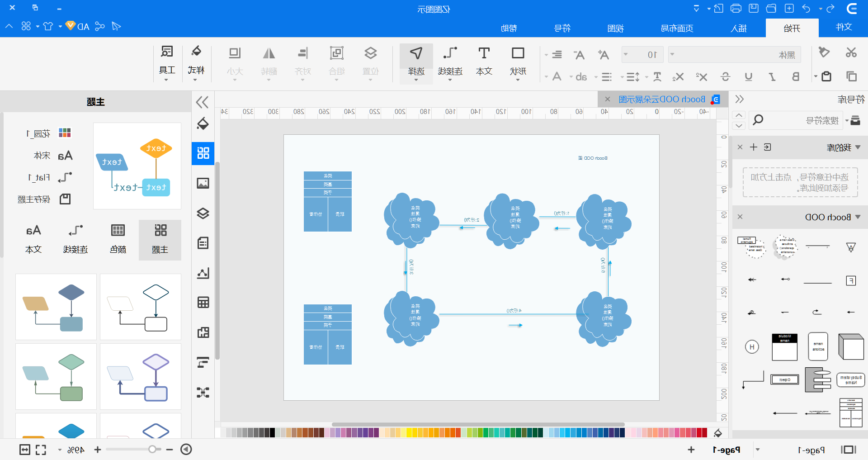The image size is (868, 460).
Task: Add a new page with plus button
Action: [x=691, y=450]
